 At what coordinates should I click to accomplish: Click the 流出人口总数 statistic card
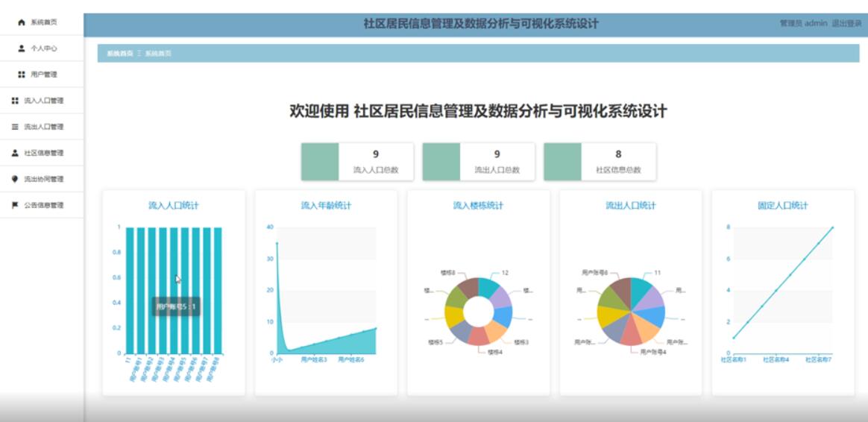[x=478, y=162]
